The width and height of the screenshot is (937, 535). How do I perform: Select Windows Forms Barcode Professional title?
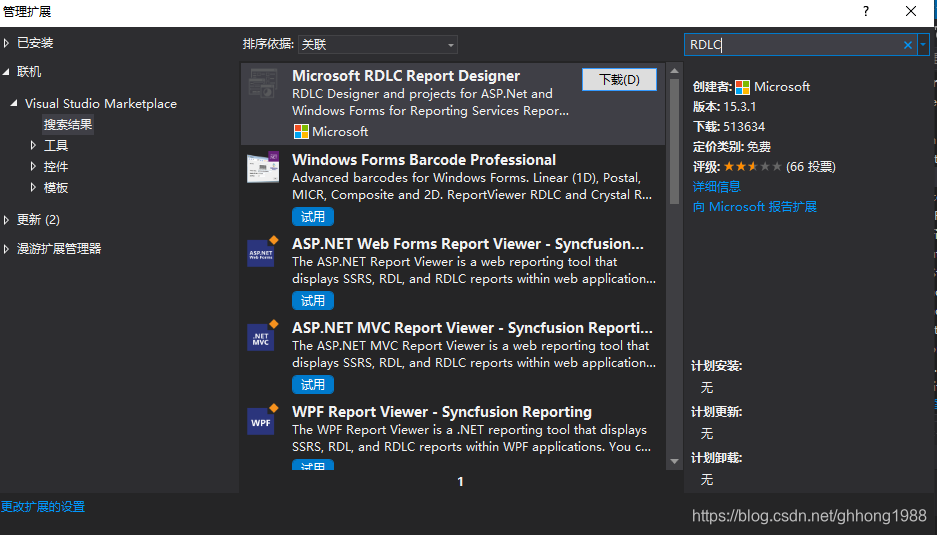tap(424, 160)
